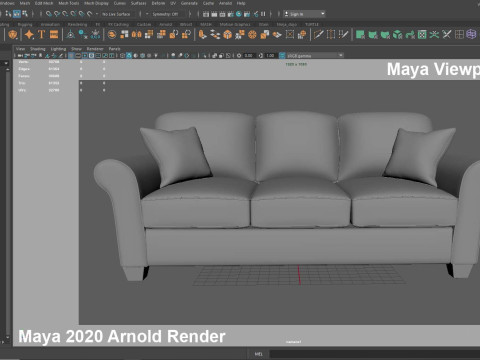Open the green UV Editor shelf icon
The image size is (480, 360).
click(x=422, y=34)
